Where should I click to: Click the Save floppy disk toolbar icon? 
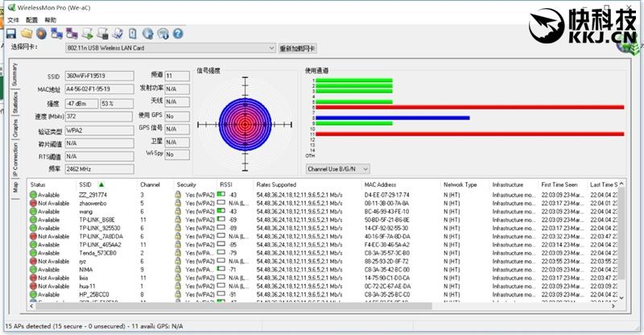pyautogui.click(x=10, y=34)
